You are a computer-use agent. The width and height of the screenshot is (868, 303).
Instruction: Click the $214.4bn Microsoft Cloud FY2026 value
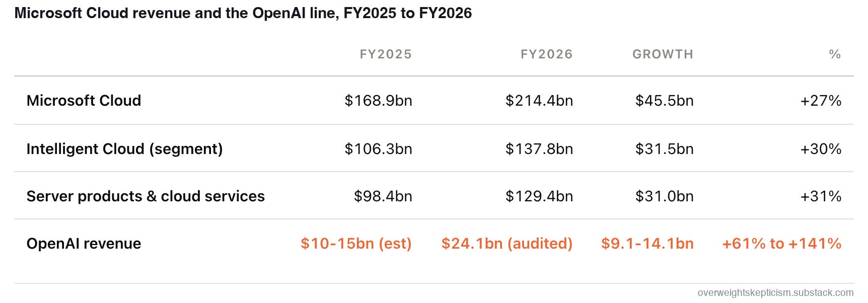pos(539,101)
